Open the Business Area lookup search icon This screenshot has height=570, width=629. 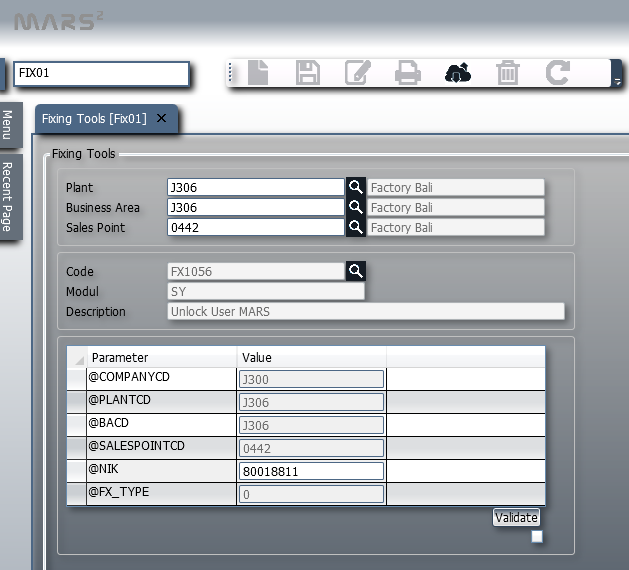click(x=355, y=207)
